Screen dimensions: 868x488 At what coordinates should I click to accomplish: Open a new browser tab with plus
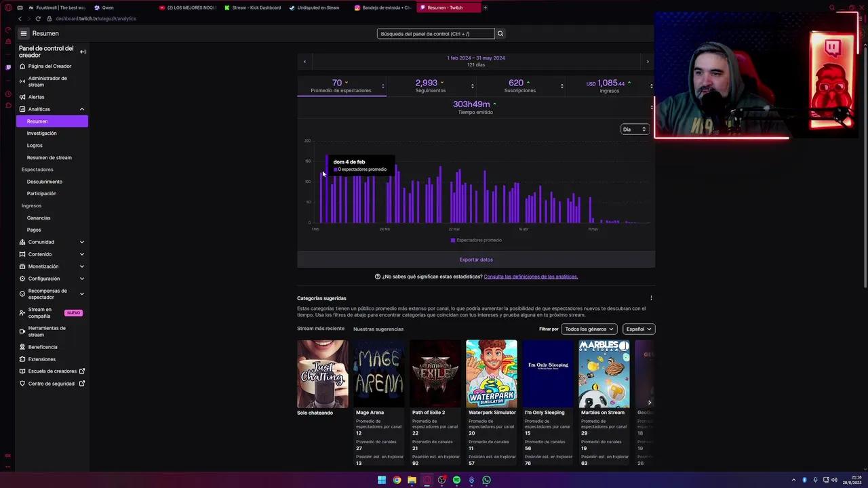coord(485,7)
